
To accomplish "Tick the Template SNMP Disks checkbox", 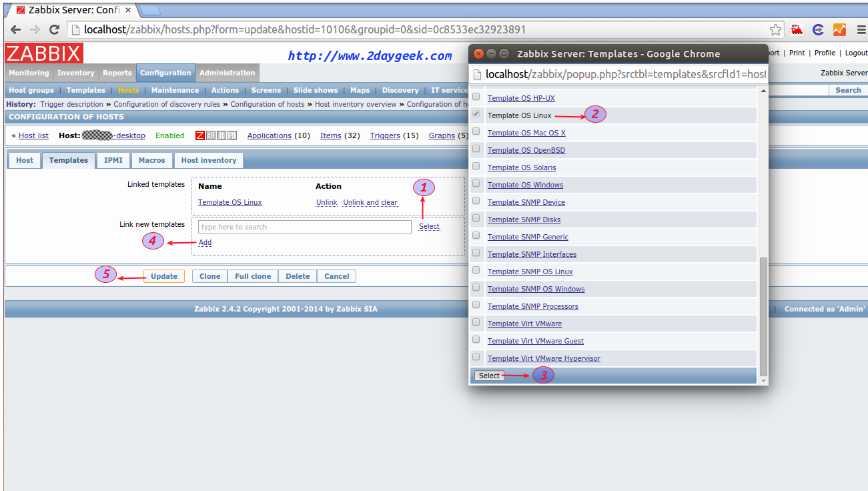I will pos(476,219).
